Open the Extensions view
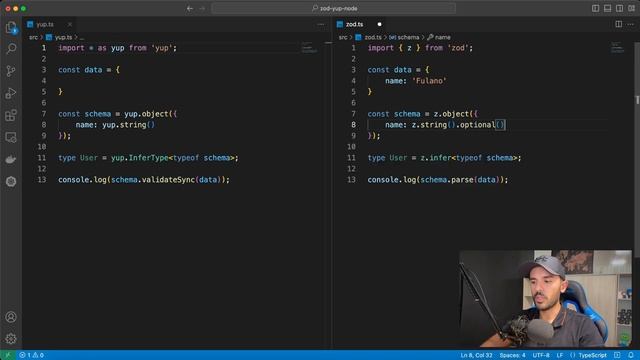The width and height of the screenshot is (640, 360). (11, 115)
